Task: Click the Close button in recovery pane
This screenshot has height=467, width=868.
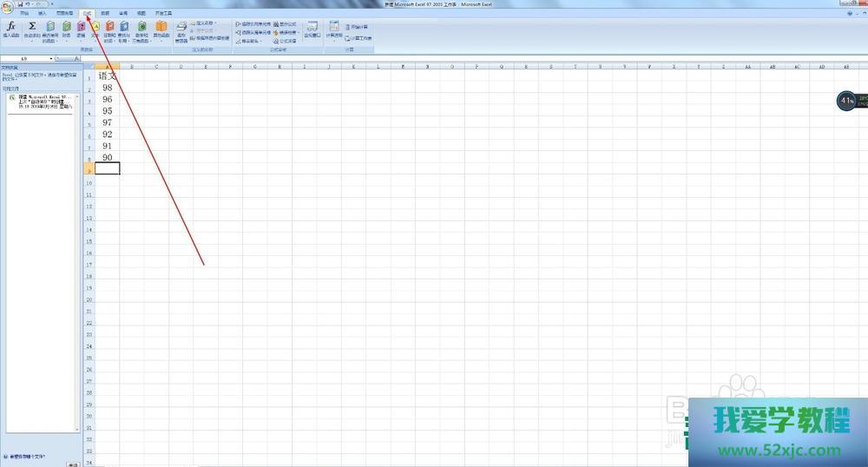Action: (x=73, y=464)
